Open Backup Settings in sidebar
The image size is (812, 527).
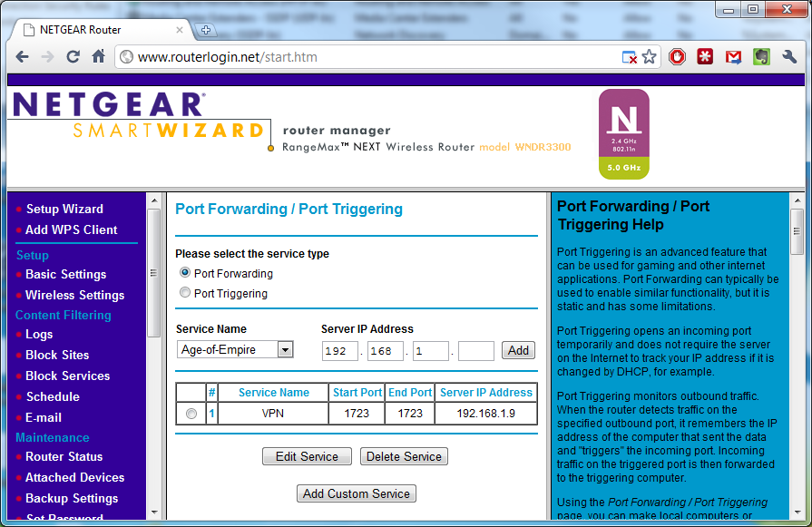(x=72, y=498)
